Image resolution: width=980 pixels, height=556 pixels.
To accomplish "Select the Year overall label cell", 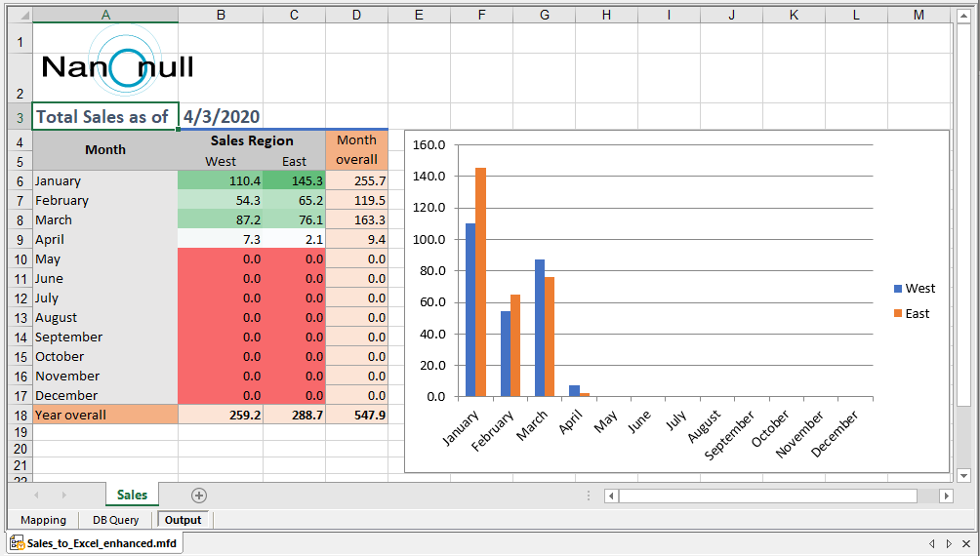I will [105, 415].
